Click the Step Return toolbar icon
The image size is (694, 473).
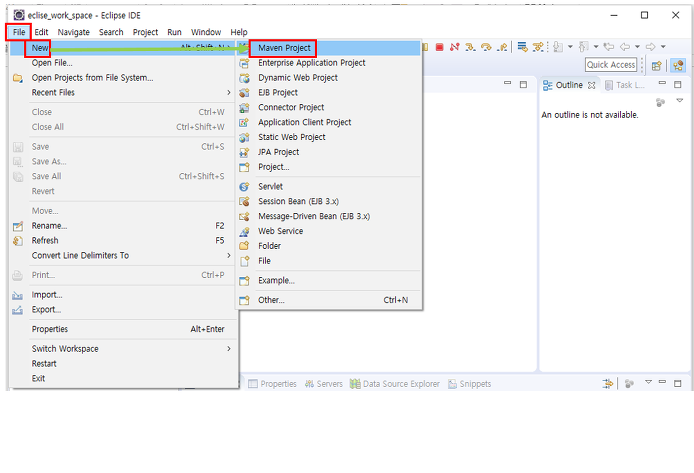coord(502,47)
